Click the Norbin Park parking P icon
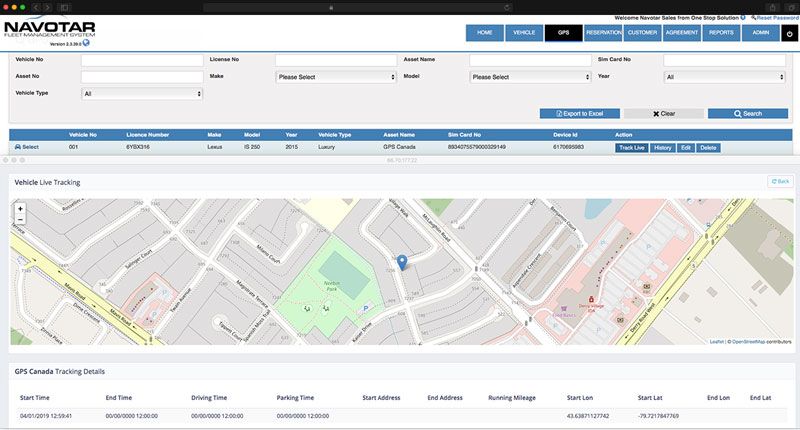Image resolution: width=800 pixels, height=430 pixels. pyautogui.click(x=365, y=309)
